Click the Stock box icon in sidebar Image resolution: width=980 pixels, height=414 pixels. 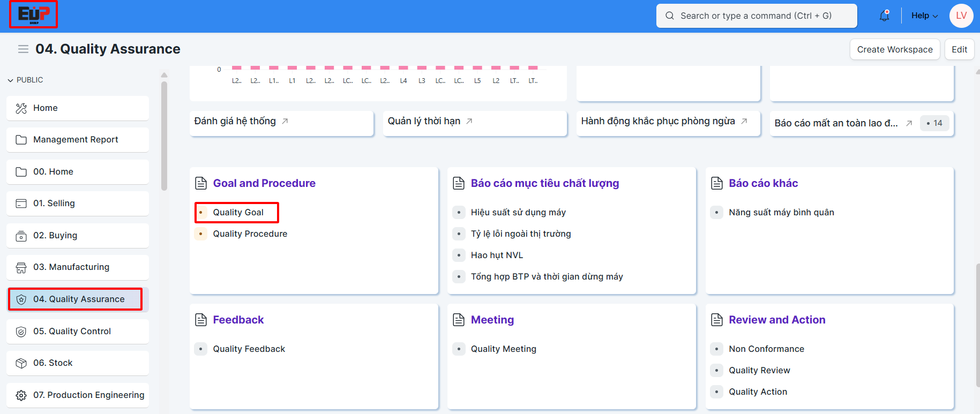[21, 363]
